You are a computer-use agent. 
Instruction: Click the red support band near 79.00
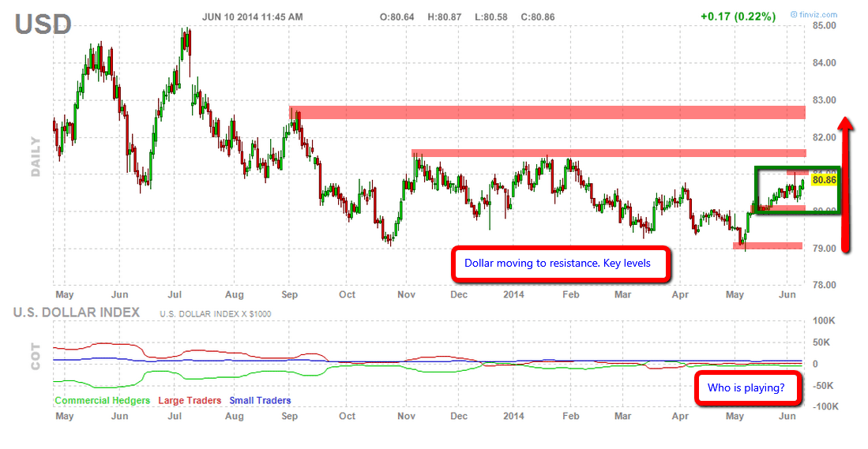(773, 246)
